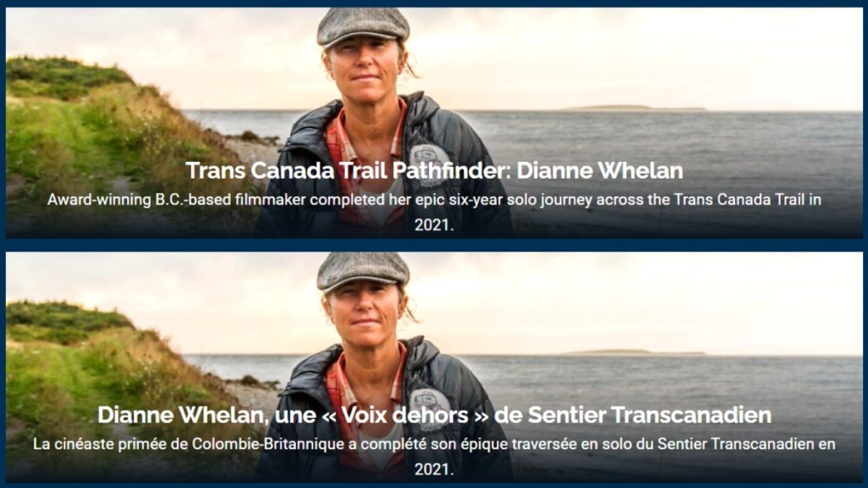Image resolution: width=868 pixels, height=488 pixels.
Task: Select the jacket emblem patch in the English banner
Action: [430, 162]
